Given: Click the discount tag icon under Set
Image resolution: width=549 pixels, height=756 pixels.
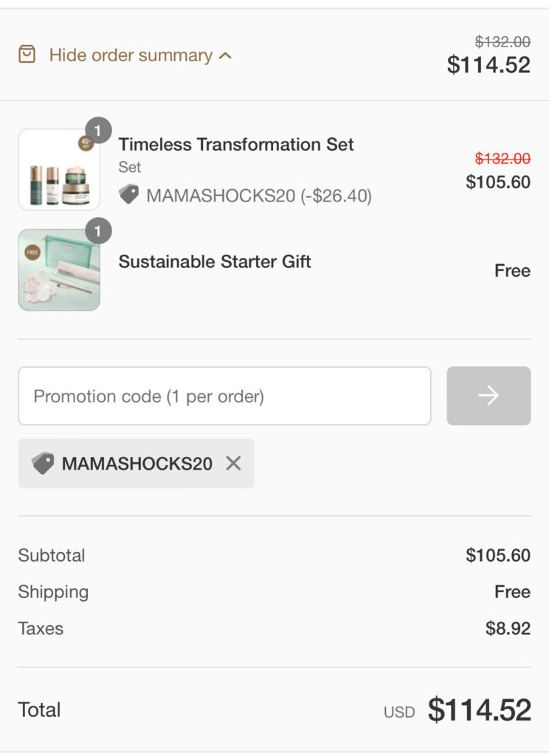Looking at the screenshot, I should coord(129,195).
